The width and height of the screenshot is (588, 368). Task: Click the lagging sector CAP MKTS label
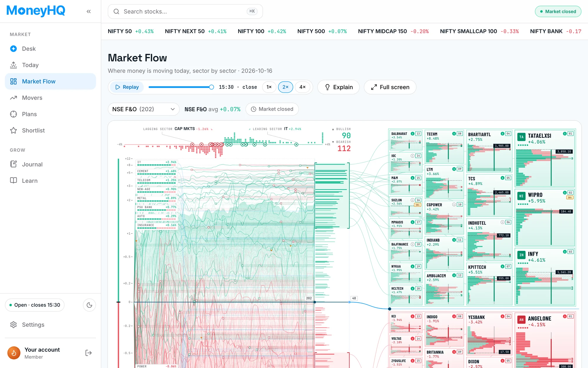pyautogui.click(x=185, y=129)
